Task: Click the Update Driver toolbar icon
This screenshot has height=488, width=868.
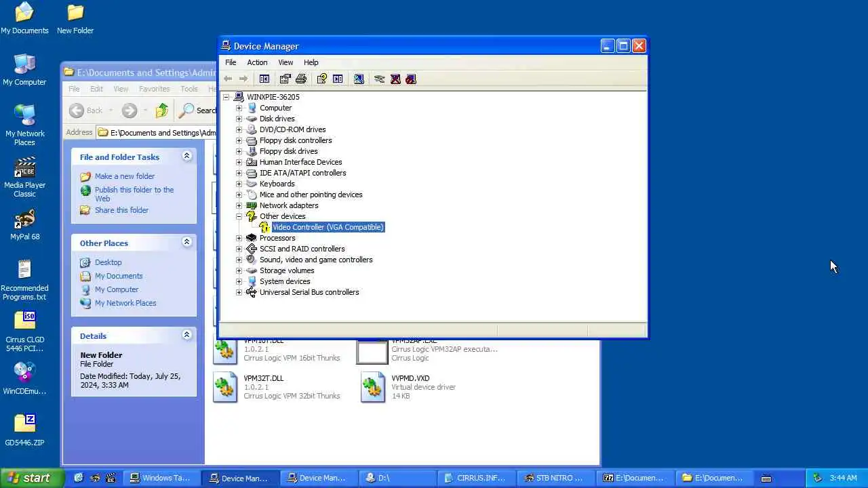Action: pyautogui.click(x=380, y=79)
